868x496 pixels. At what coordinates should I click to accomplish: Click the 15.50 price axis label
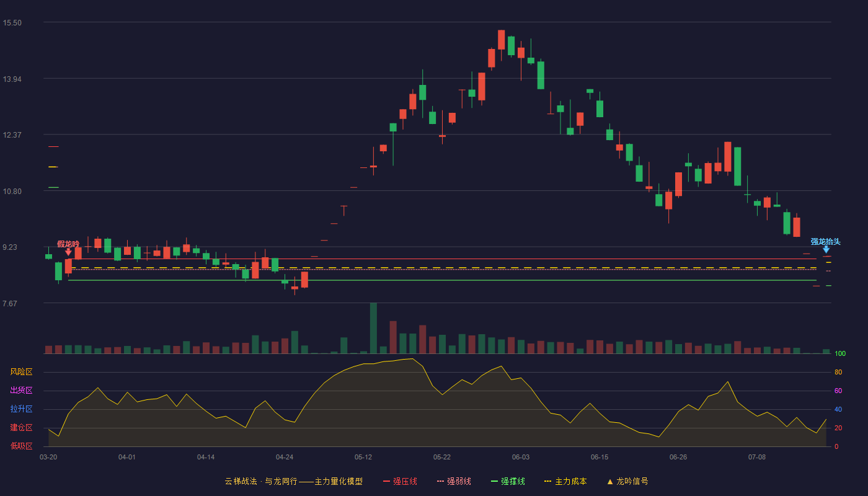coord(12,23)
